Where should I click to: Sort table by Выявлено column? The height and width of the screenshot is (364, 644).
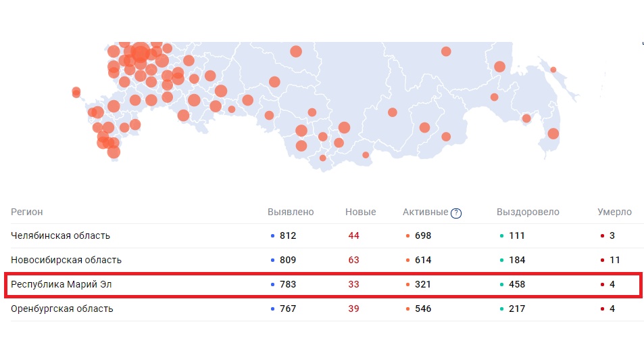(291, 212)
